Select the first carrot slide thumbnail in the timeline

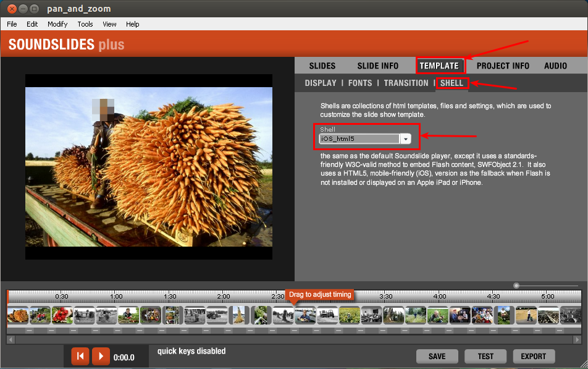point(17,315)
